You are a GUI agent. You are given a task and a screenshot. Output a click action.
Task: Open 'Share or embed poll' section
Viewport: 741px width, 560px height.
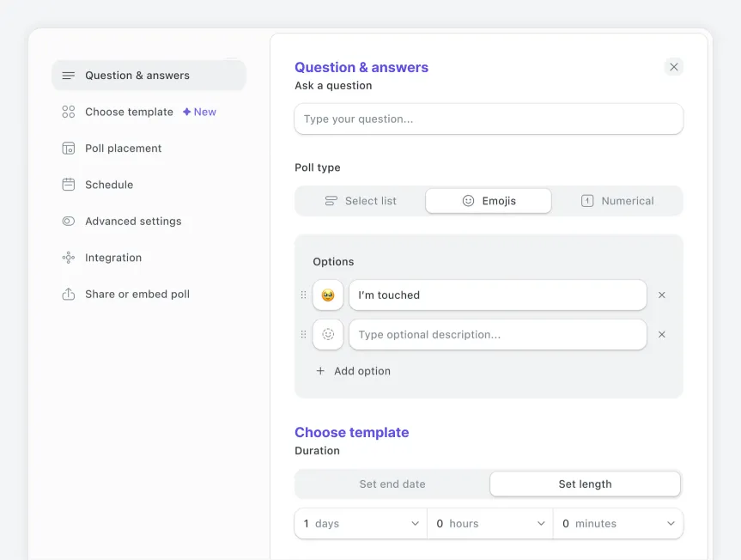pyautogui.click(x=137, y=295)
